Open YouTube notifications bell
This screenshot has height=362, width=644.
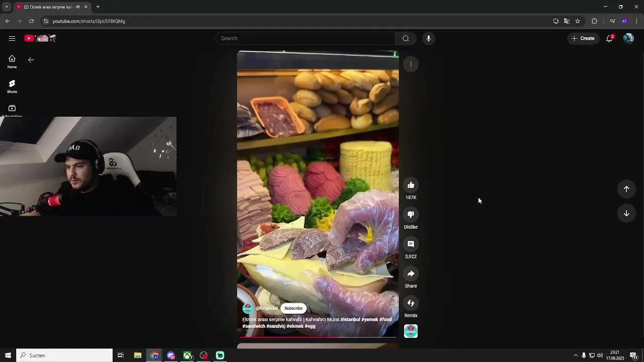(609, 38)
